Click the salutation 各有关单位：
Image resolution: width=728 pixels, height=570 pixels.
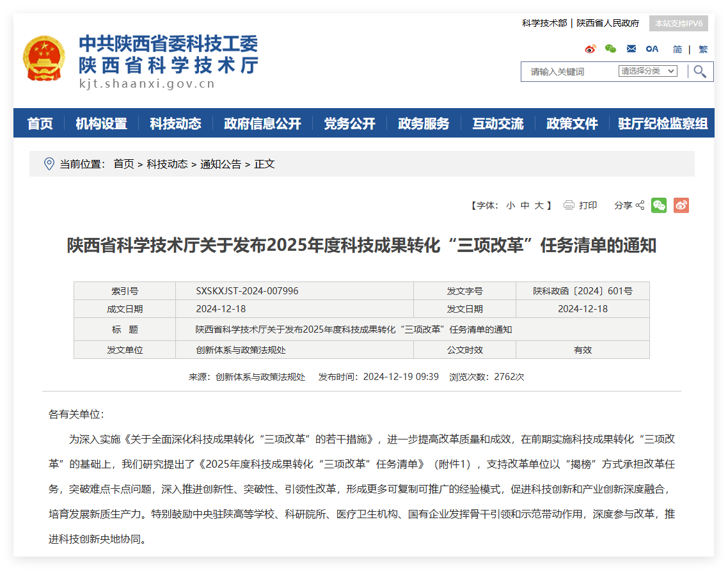coord(77,415)
